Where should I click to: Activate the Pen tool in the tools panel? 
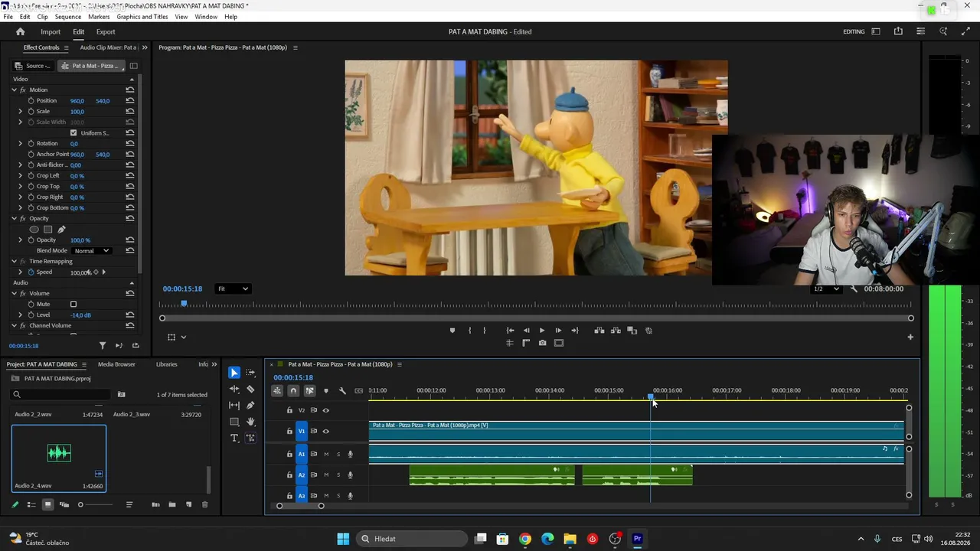(250, 406)
